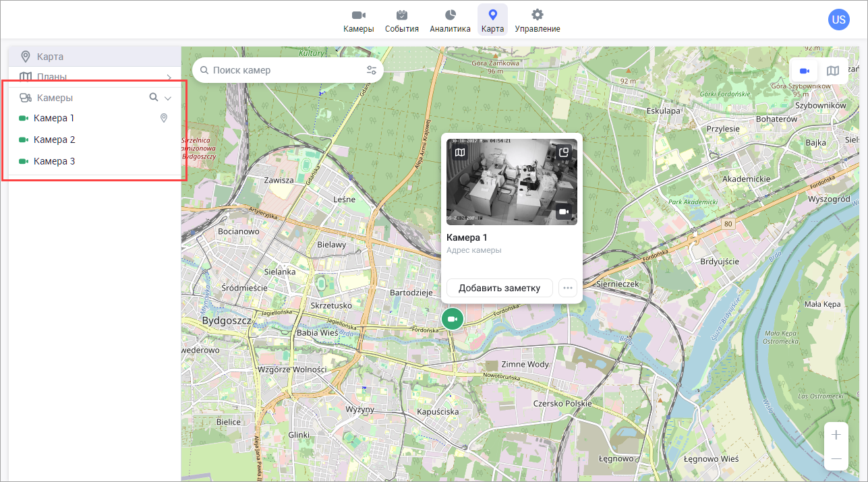The height and width of the screenshot is (482, 868).
Task: Go to the Аналитика tab
Action: pos(450,21)
